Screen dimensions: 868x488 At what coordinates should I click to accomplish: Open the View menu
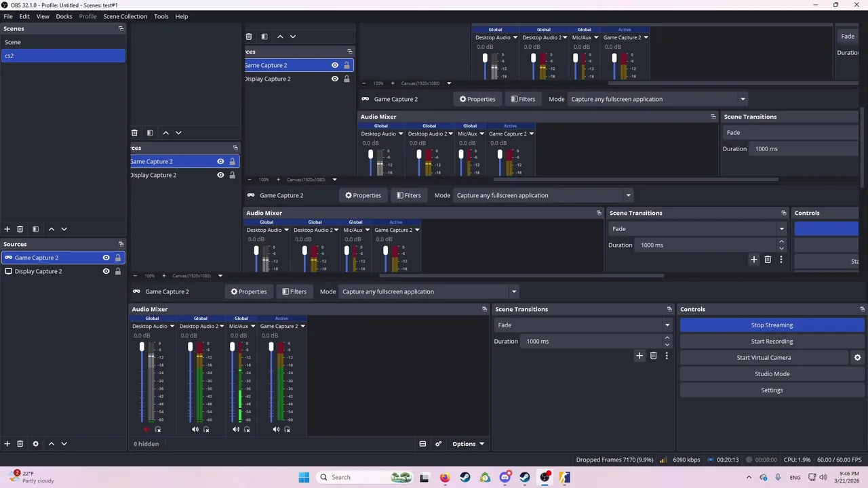[x=43, y=16]
